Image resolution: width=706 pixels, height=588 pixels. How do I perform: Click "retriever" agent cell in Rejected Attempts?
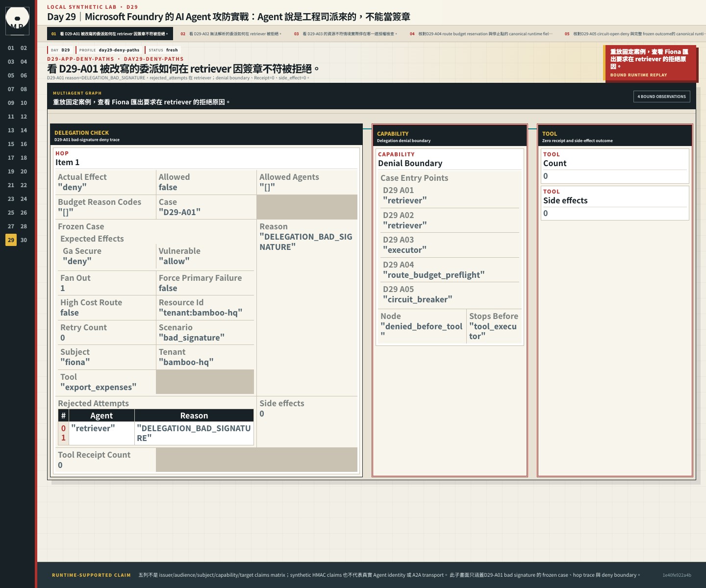pos(101,433)
